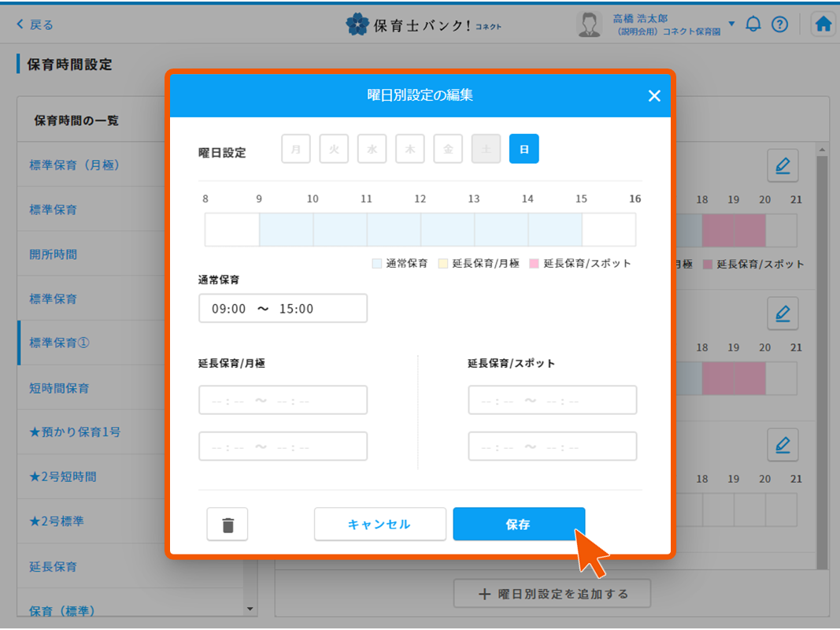Click the top pencil edit icon
Viewport: 840px width, 630px height.
click(783, 165)
